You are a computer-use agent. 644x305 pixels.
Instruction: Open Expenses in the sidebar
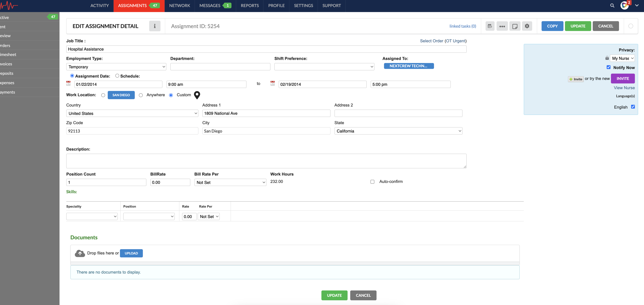point(30,83)
